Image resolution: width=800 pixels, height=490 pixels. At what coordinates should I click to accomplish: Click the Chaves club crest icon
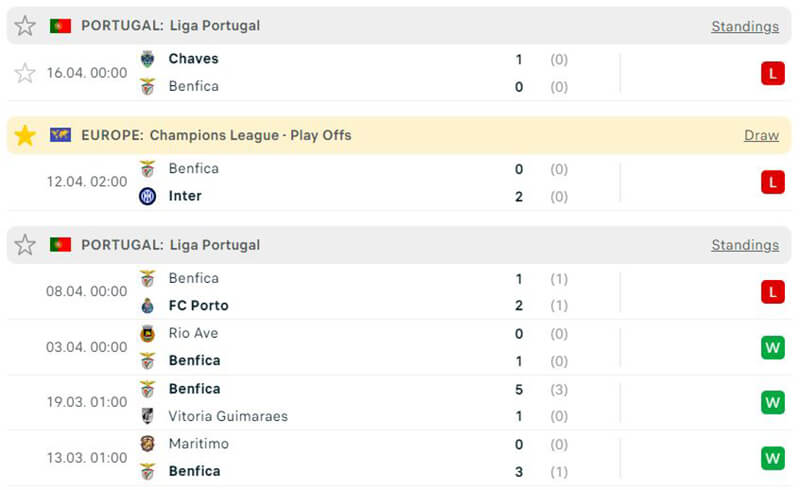148,59
